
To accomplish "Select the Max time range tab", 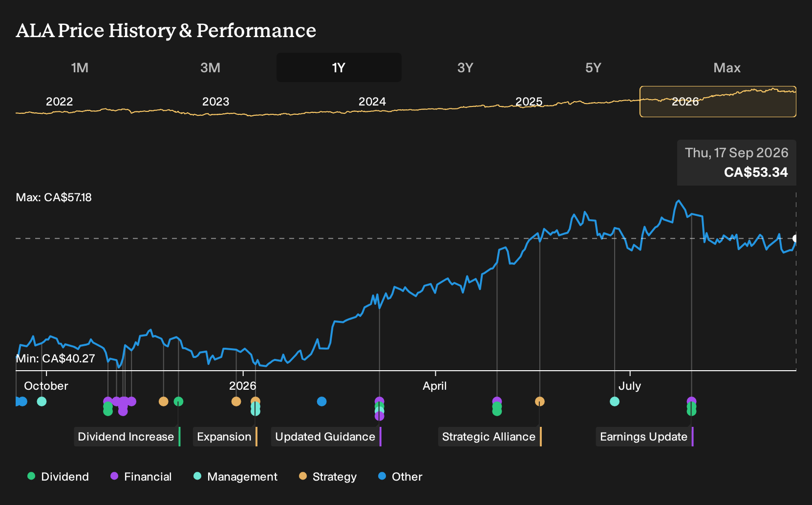I will click(727, 67).
